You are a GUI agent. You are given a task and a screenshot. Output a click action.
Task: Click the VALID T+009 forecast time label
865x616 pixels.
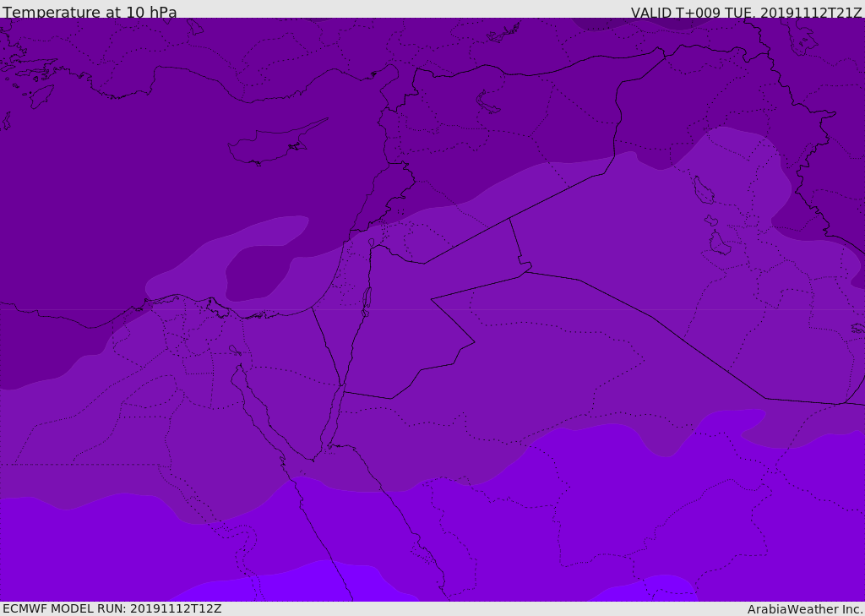[x=746, y=13]
